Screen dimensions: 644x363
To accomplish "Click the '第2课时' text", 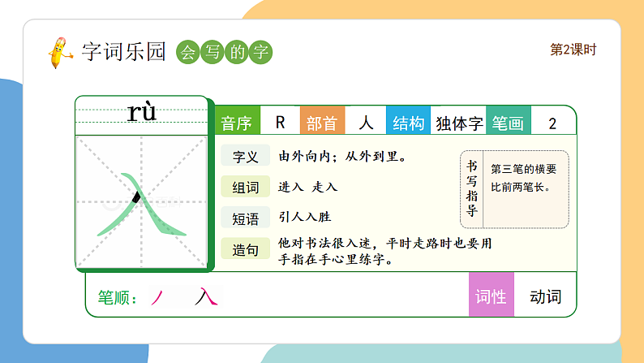I will tap(573, 50).
